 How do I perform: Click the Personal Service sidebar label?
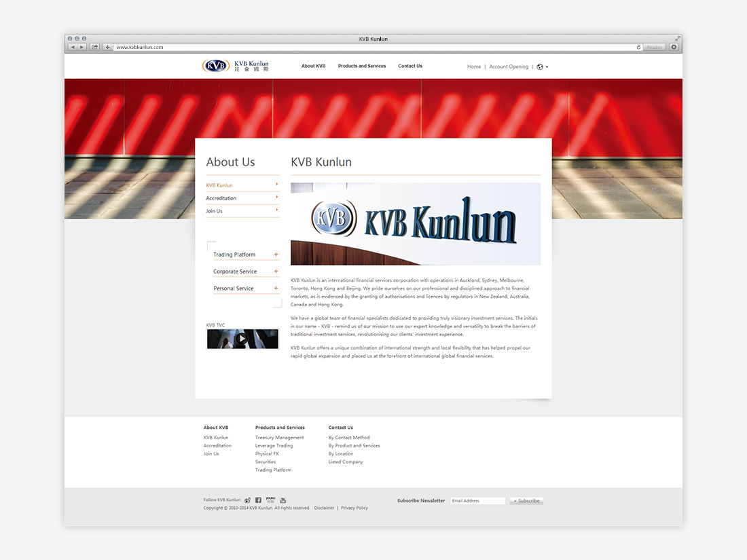click(x=234, y=288)
